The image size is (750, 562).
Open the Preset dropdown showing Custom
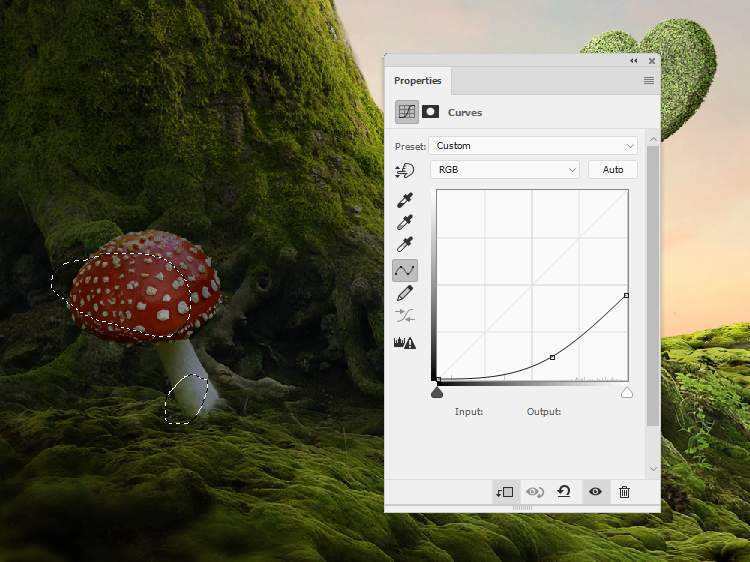(533, 146)
